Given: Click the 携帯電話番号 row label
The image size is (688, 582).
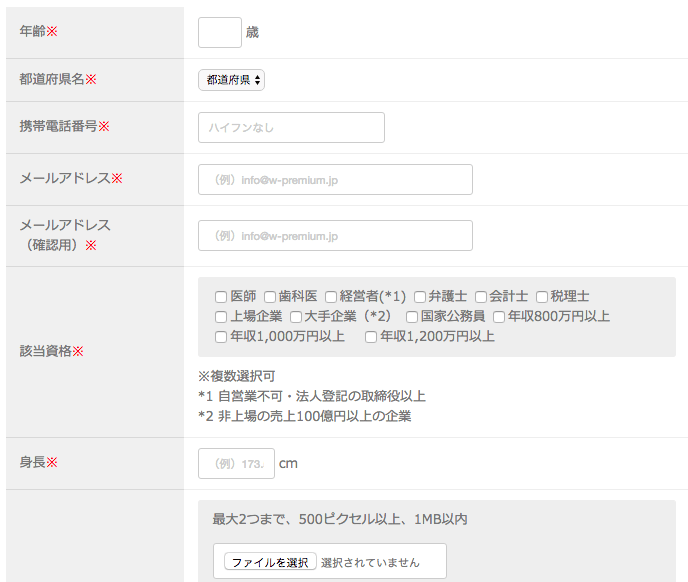Looking at the screenshot, I should (64, 126).
